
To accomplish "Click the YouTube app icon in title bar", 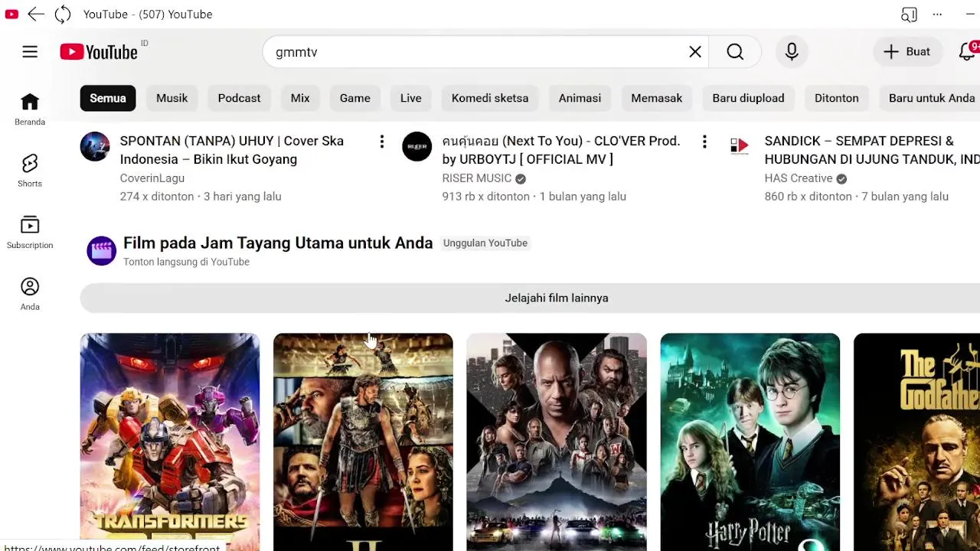I will point(11,14).
